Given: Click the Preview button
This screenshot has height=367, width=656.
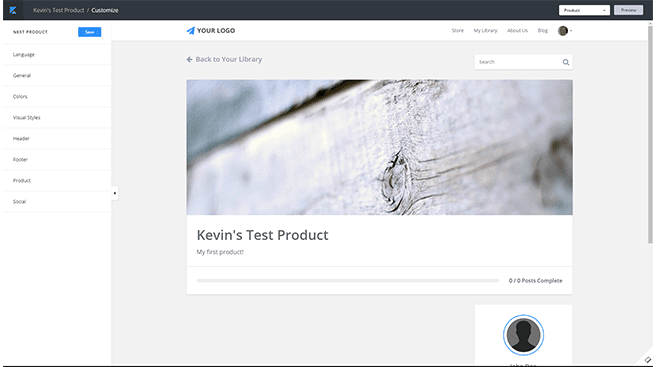Looking at the screenshot, I should 628,10.
